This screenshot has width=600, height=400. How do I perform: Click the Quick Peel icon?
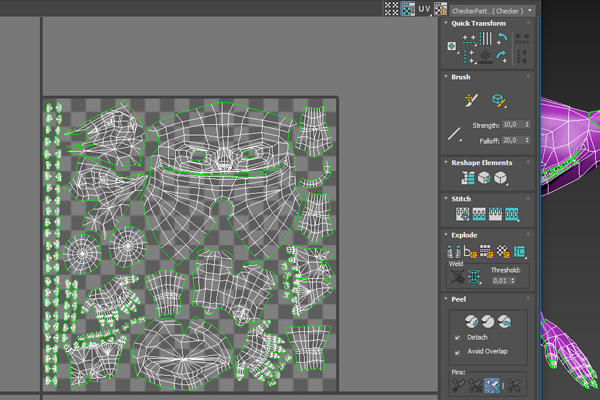point(471,321)
